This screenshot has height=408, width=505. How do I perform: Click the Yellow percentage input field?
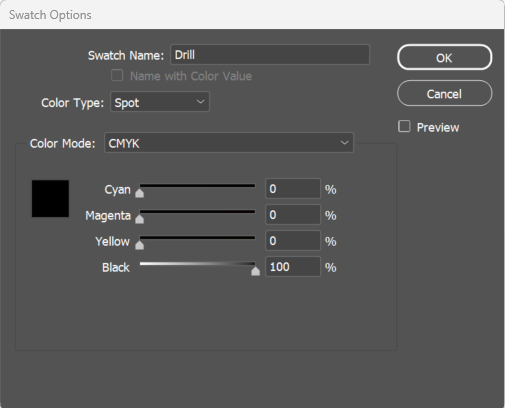click(293, 241)
